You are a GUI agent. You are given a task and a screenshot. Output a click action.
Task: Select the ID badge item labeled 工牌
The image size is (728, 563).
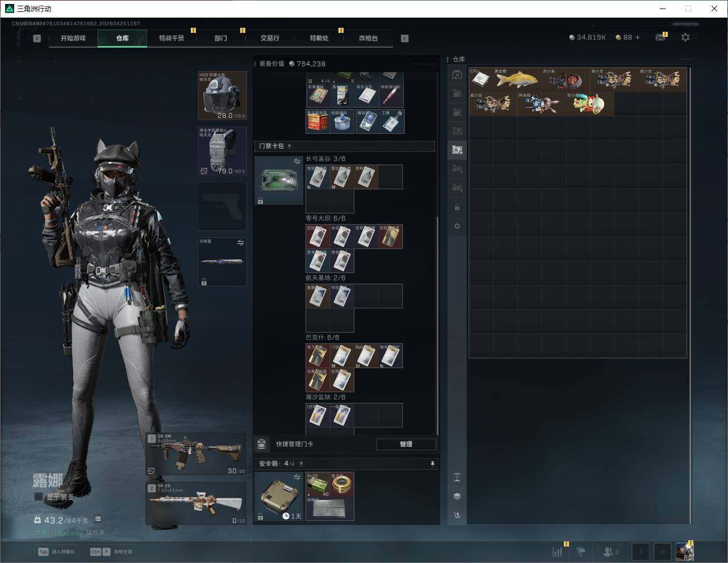point(392,121)
